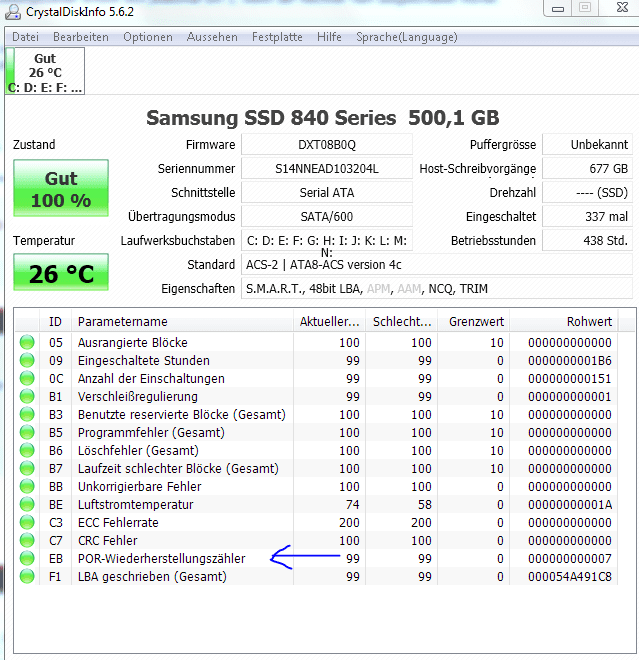This screenshot has width=639, height=660.
Task: Click the status circle for CRC Fehler
Action: point(27,540)
